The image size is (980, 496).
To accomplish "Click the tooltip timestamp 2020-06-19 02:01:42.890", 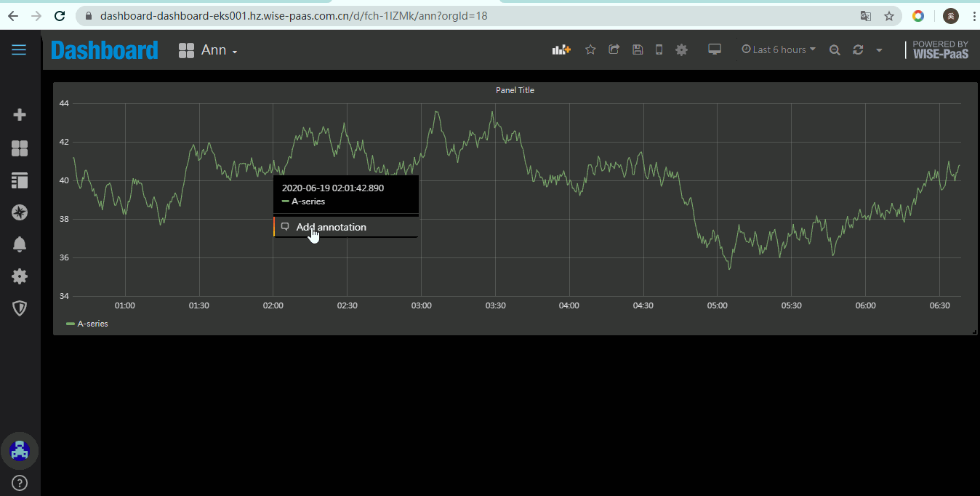I will coord(333,188).
